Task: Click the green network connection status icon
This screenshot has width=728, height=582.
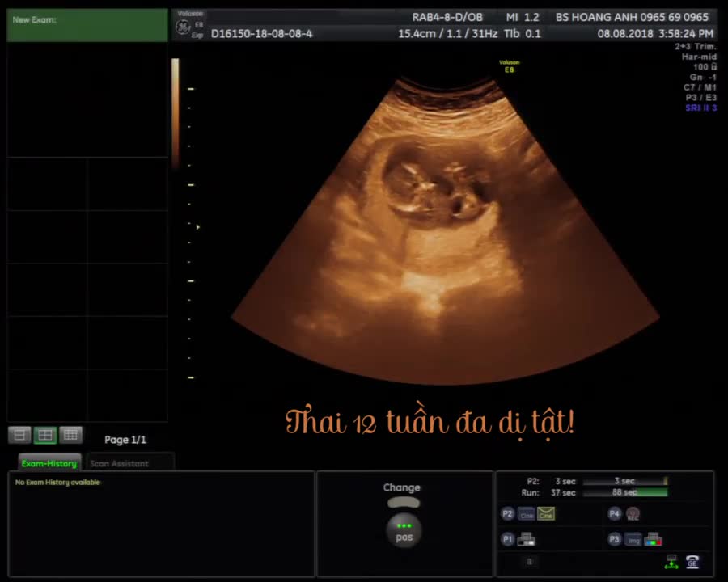Action: (671, 562)
